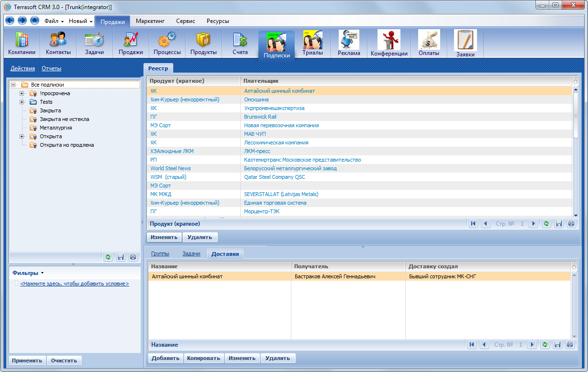The width and height of the screenshot is (588, 372).
Task: Open the Продукты section
Action: [203, 44]
